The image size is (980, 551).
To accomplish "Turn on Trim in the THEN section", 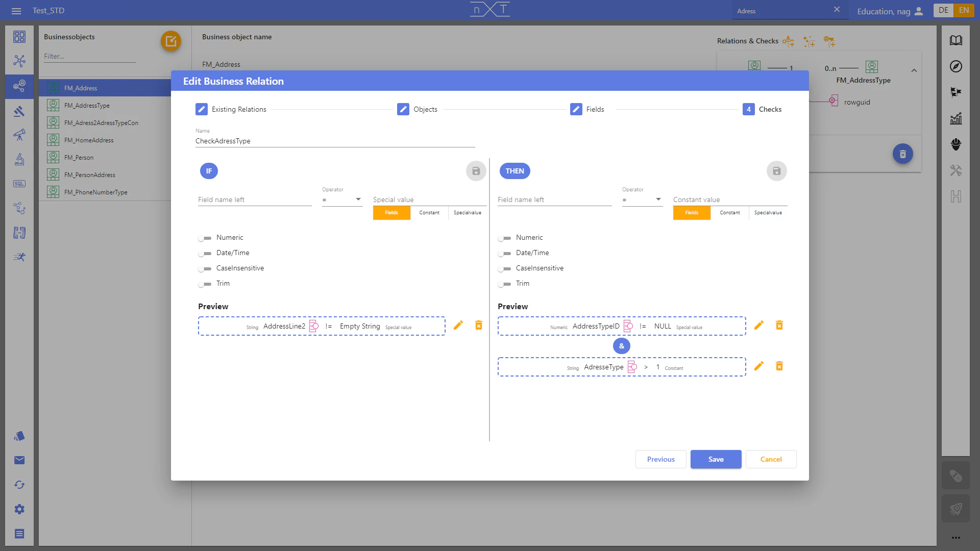I will 506,284.
